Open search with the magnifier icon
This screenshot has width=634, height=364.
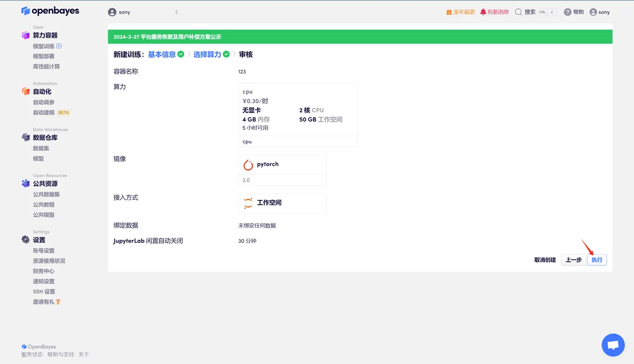pyautogui.click(x=518, y=12)
